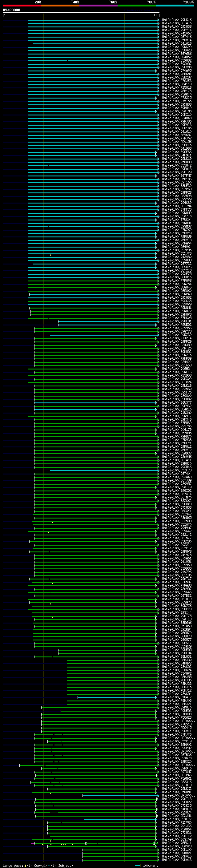Select hit label UniRef100_A5ARF0
Screen dimensions: 197x868
point(177,94)
